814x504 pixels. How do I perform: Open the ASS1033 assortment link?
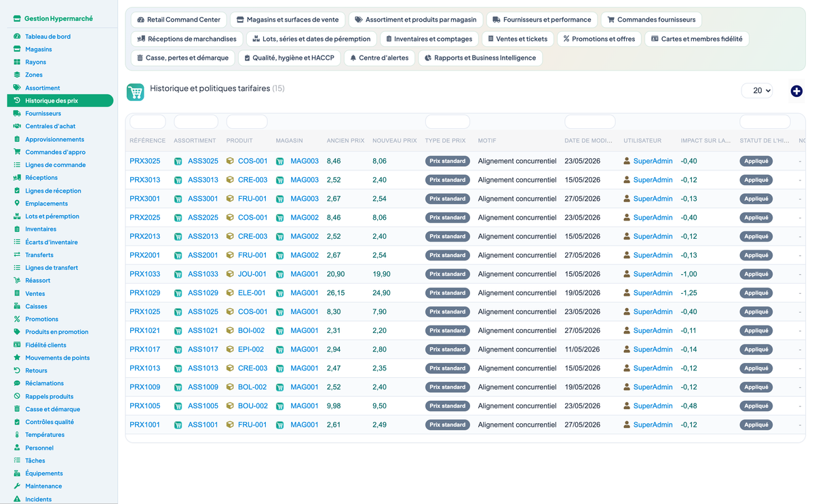[x=203, y=274]
